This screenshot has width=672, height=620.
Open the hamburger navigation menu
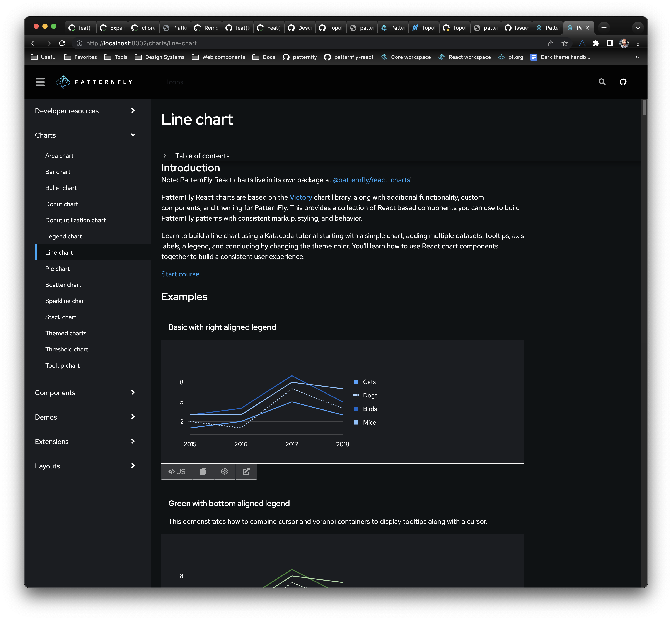pos(40,82)
